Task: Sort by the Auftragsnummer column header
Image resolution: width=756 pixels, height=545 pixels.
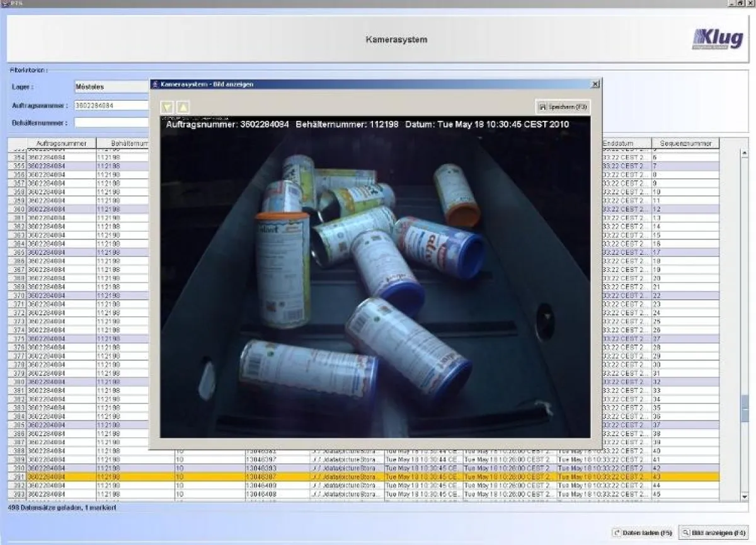Action: point(60,144)
